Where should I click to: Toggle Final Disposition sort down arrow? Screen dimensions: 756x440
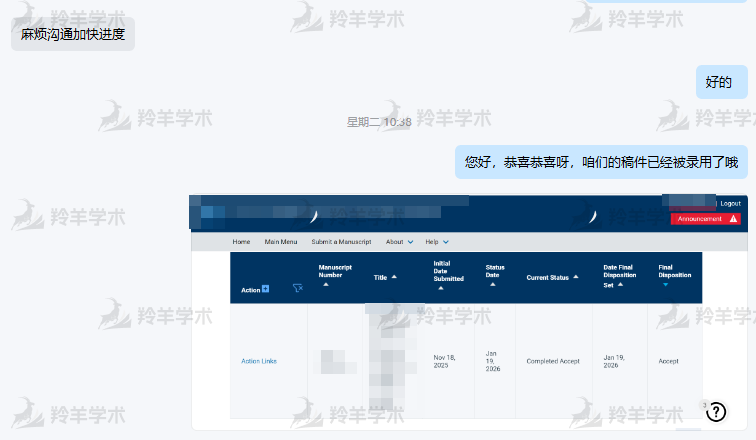pyautogui.click(x=665, y=284)
